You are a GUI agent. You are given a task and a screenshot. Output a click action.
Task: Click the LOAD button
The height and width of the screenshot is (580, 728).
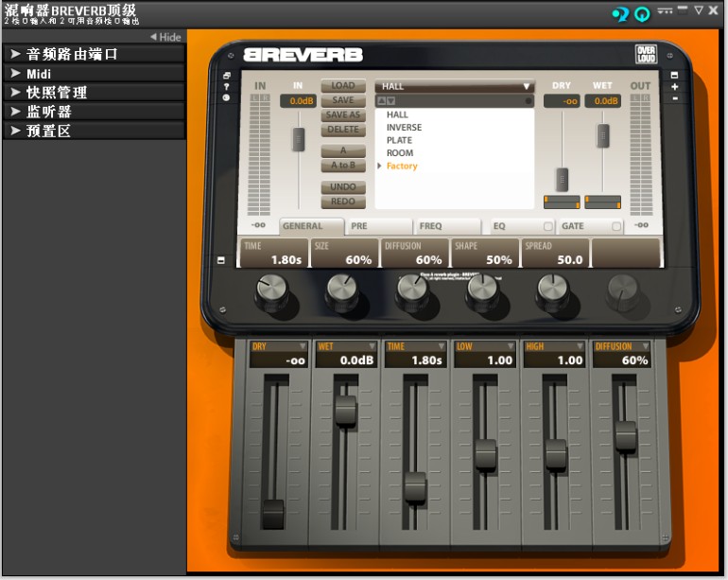tap(343, 86)
